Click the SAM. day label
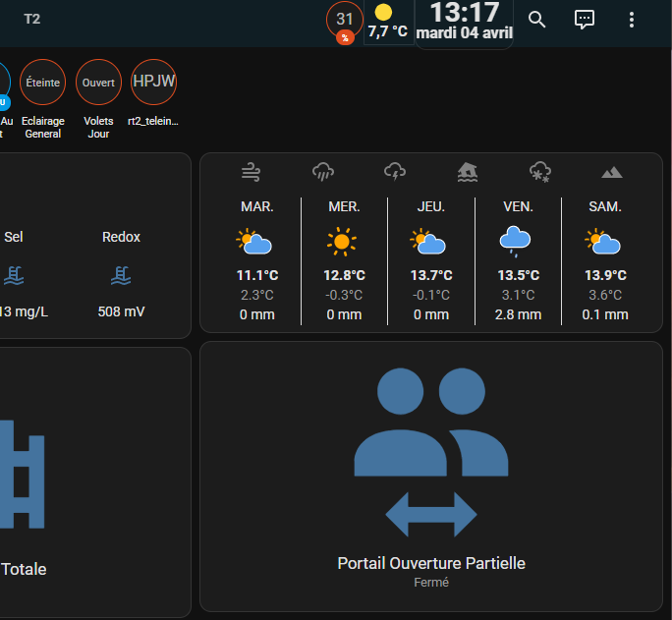The image size is (672, 620). 605,207
